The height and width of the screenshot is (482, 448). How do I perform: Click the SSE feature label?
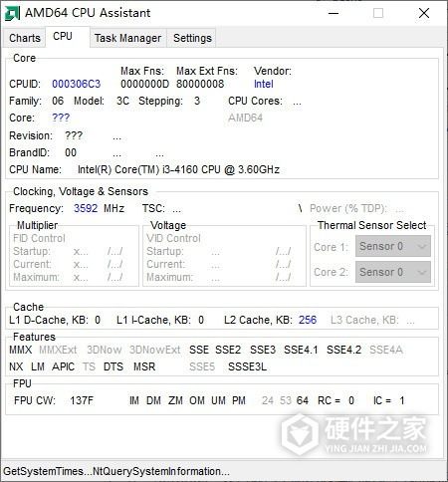pos(199,350)
